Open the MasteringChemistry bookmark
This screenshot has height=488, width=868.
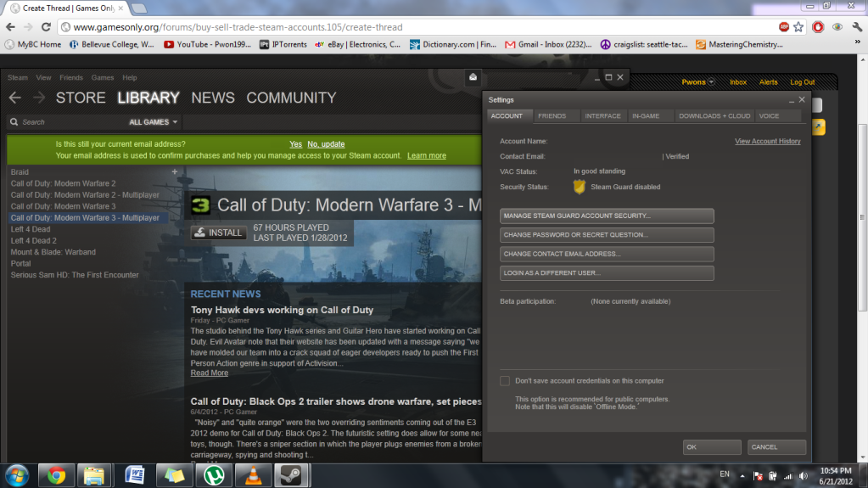(740, 44)
